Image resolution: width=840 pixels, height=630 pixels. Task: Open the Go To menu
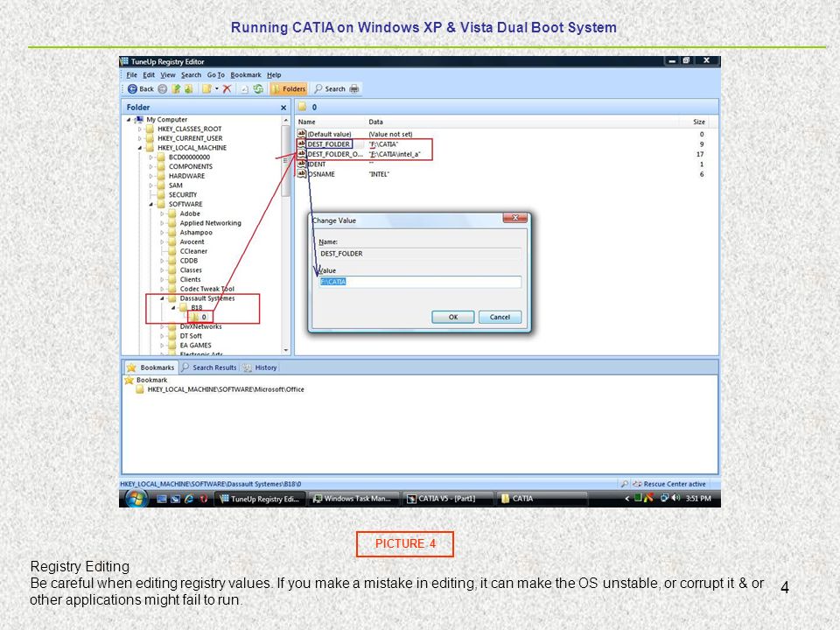[216, 75]
